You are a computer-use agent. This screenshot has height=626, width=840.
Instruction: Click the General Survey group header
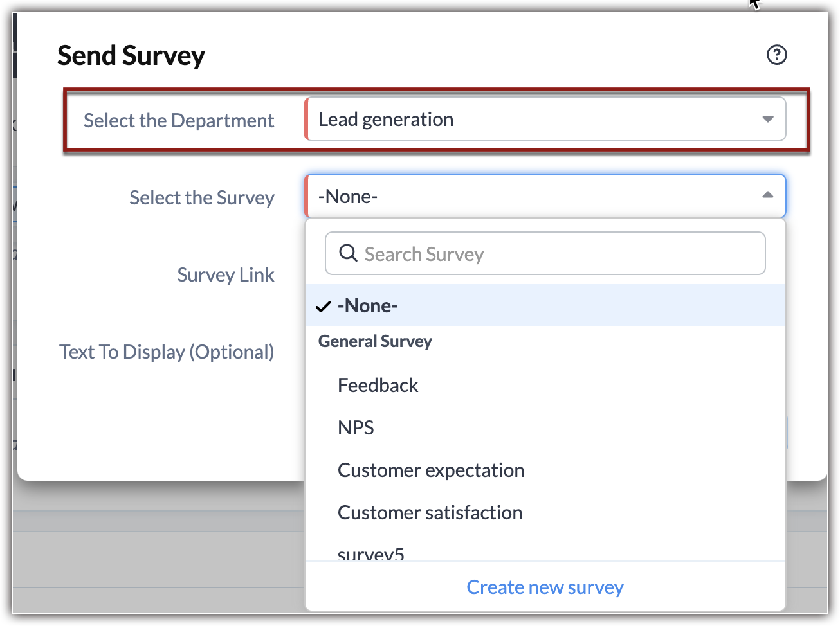pyautogui.click(x=375, y=341)
